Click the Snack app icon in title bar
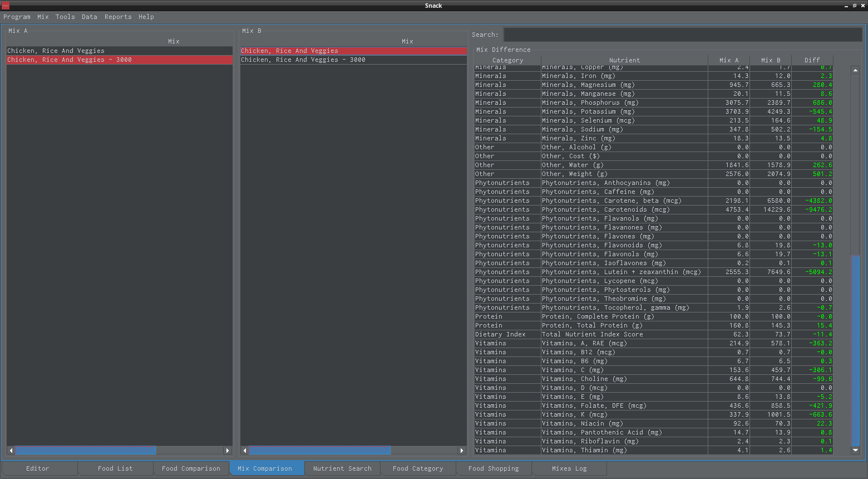Image resolution: width=868 pixels, height=479 pixels. [6, 6]
